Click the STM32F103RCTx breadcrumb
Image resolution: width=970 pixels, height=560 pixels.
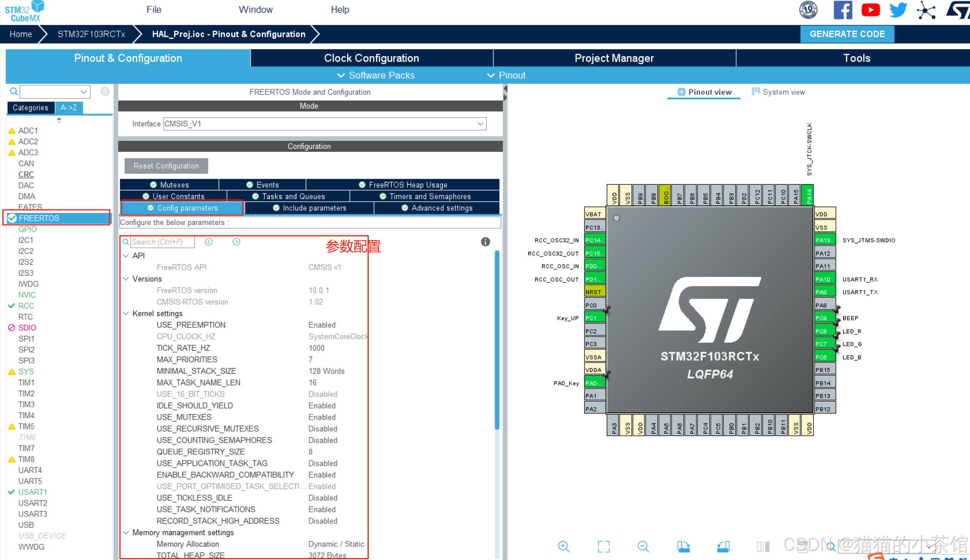pyautogui.click(x=92, y=34)
